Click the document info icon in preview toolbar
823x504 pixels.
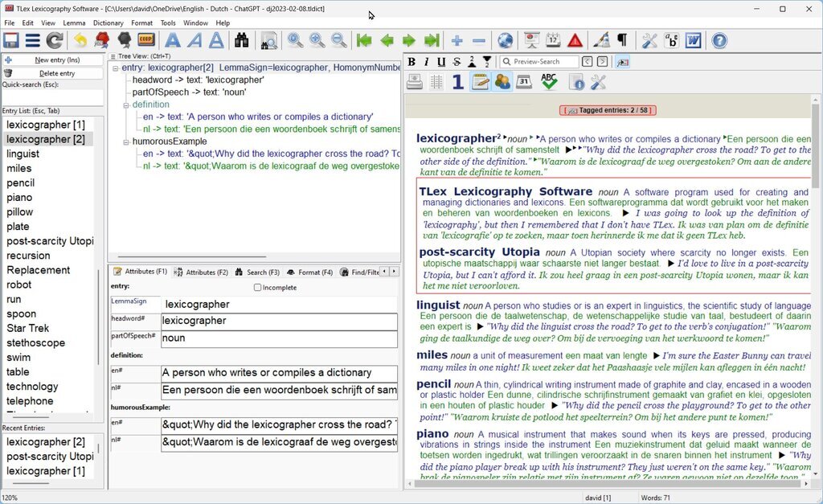[x=576, y=82]
